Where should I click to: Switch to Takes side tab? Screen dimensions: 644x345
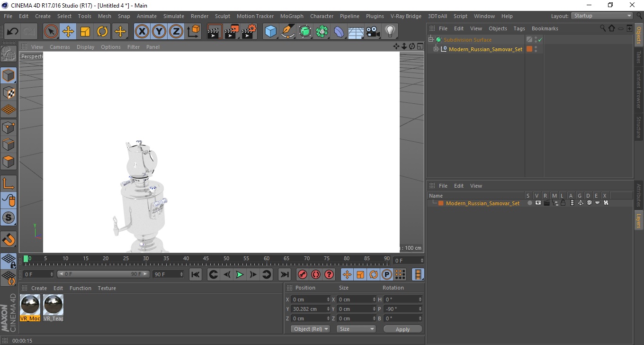[x=639, y=57]
